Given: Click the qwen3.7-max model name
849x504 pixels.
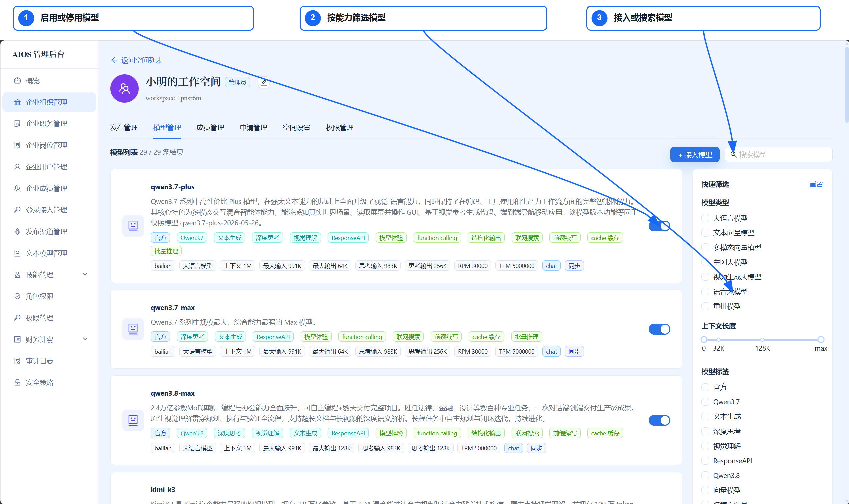Looking at the screenshot, I should (x=173, y=308).
